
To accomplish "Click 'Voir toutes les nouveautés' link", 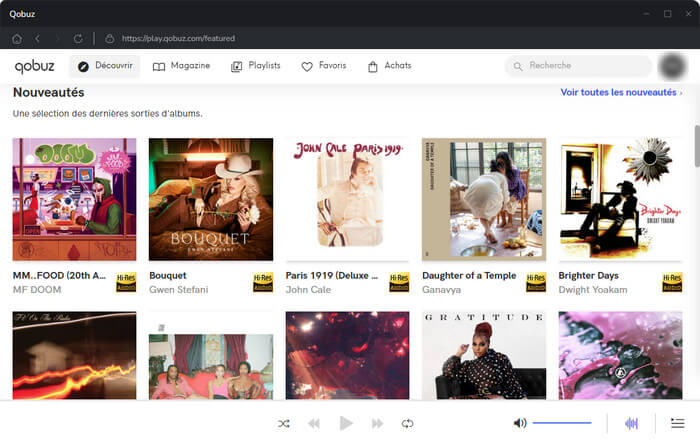I will click(x=621, y=92).
